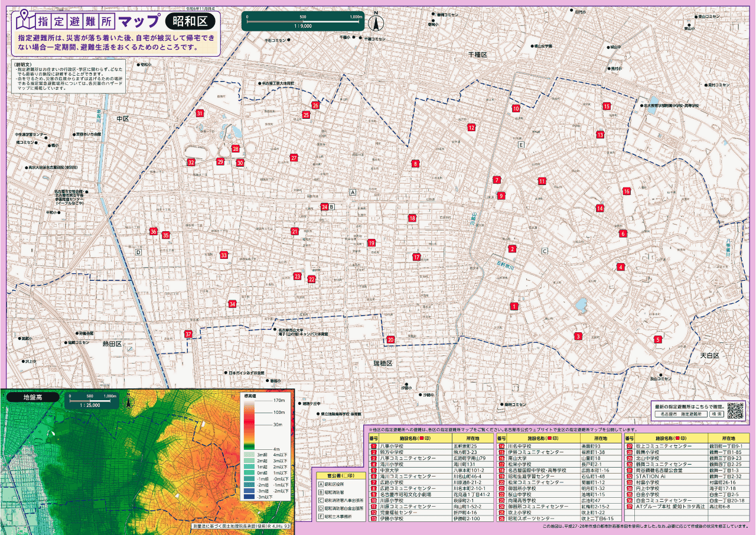This screenshot has width=756, height=535.
Task: Select shelter marker 20 on the map
Action: point(390,340)
